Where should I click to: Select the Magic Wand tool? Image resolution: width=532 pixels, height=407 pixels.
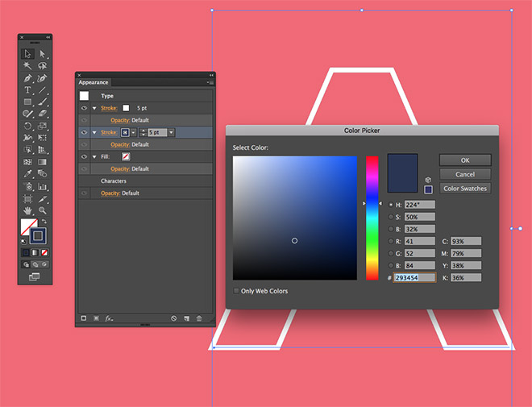27,66
